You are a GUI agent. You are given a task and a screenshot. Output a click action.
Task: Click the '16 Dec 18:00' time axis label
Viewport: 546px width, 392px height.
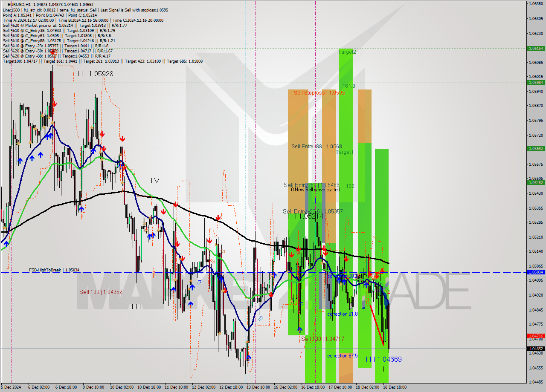[x=313, y=387]
